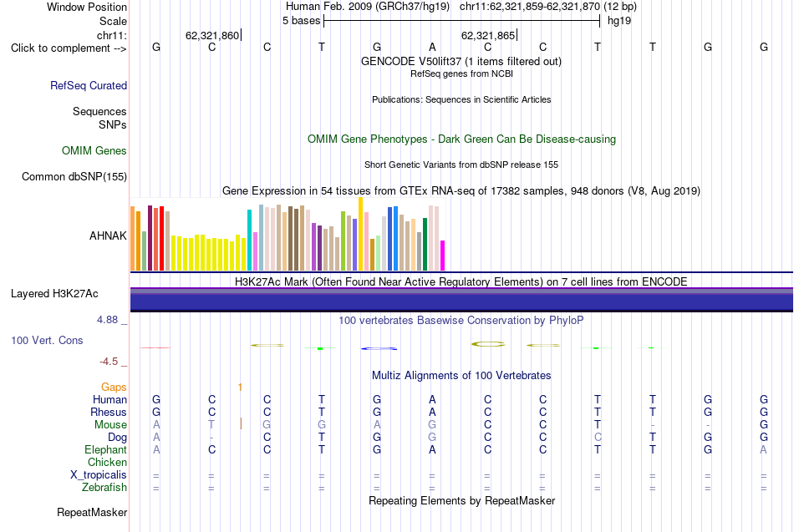
Task: Select the Chicken alignment row label
Action: [x=107, y=462]
